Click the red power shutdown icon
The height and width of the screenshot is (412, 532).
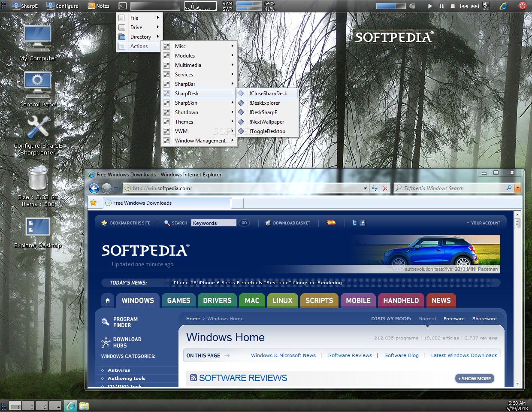tap(522, 6)
